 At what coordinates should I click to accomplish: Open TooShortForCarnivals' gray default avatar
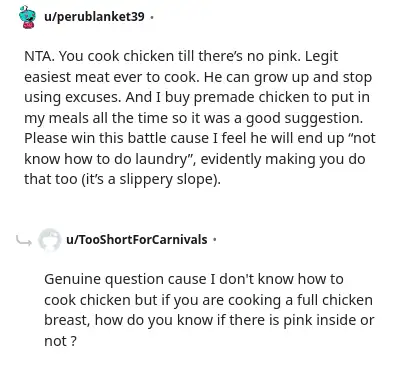(x=49, y=240)
